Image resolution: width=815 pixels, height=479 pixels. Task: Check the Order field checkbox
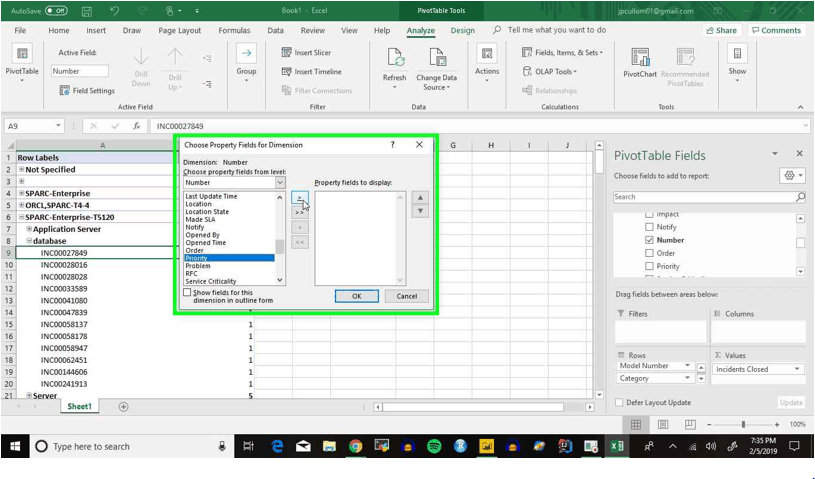click(649, 253)
